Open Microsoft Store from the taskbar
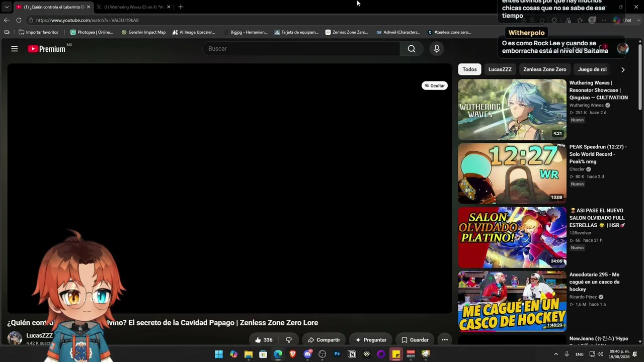The image size is (644, 362). pyautogui.click(x=263, y=354)
